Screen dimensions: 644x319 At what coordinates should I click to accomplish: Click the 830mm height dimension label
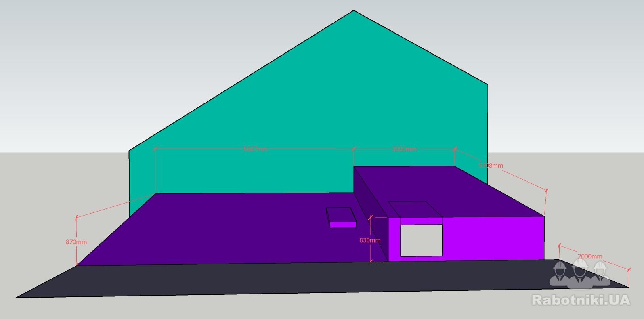[370, 240]
